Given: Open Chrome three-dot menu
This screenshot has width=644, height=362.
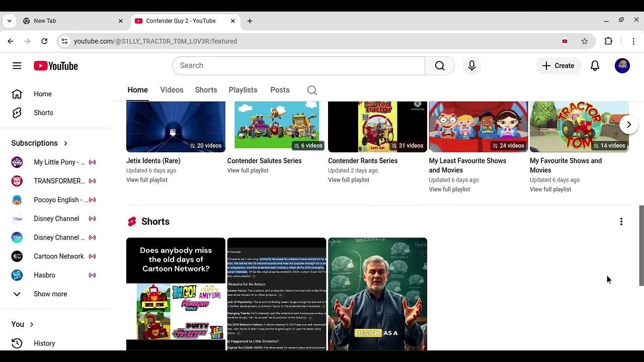Looking at the screenshot, I should (633, 41).
